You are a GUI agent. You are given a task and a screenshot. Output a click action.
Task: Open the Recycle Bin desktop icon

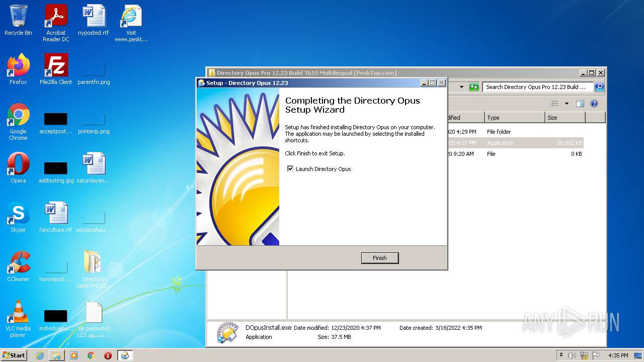click(x=18, y=21)
